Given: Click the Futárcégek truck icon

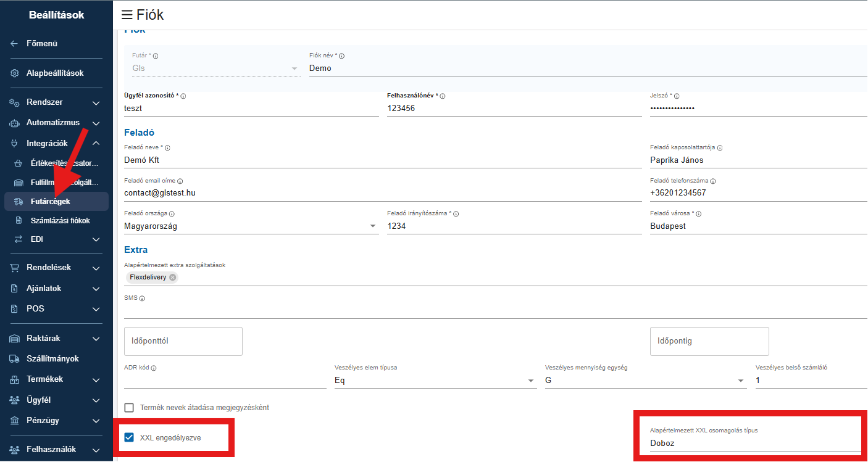Looking at the screenshot, I should [19, 201].
